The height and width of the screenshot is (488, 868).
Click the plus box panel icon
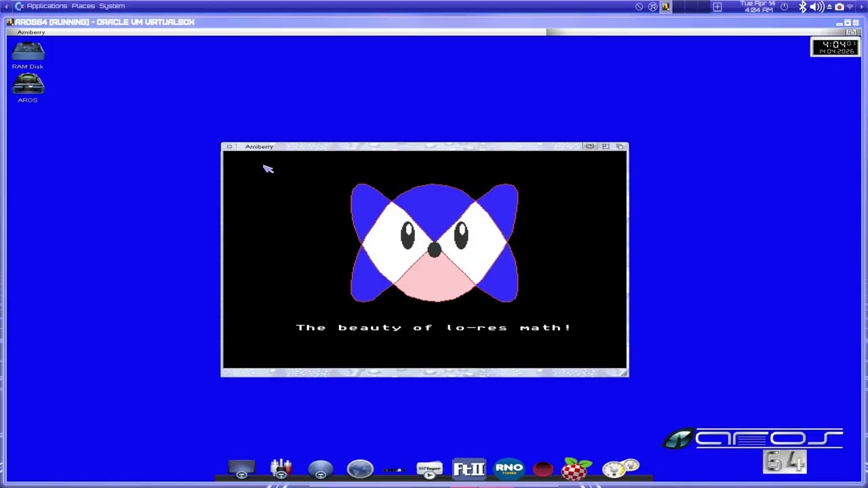[717, 7]
